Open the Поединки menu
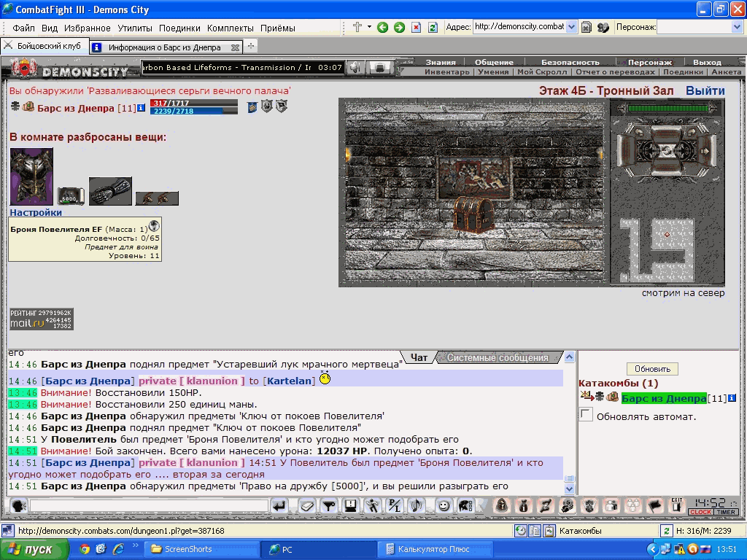 (x=179, y=28)
